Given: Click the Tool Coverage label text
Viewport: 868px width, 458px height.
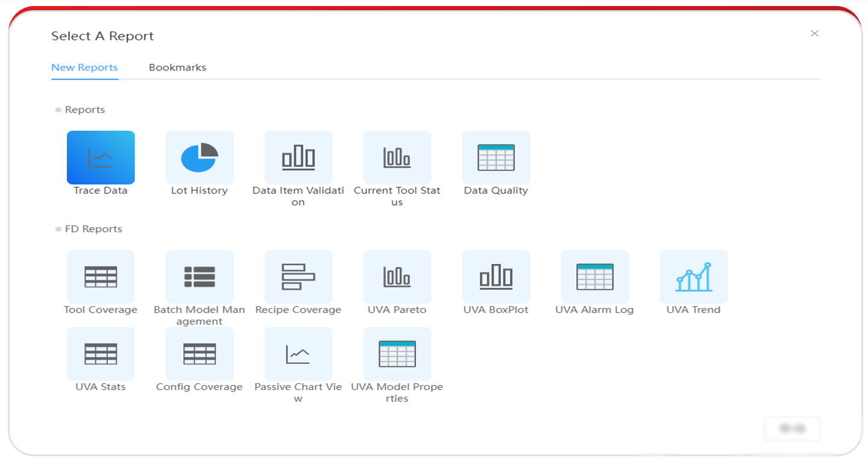Looking at the screenshot, I should [101, 310].
